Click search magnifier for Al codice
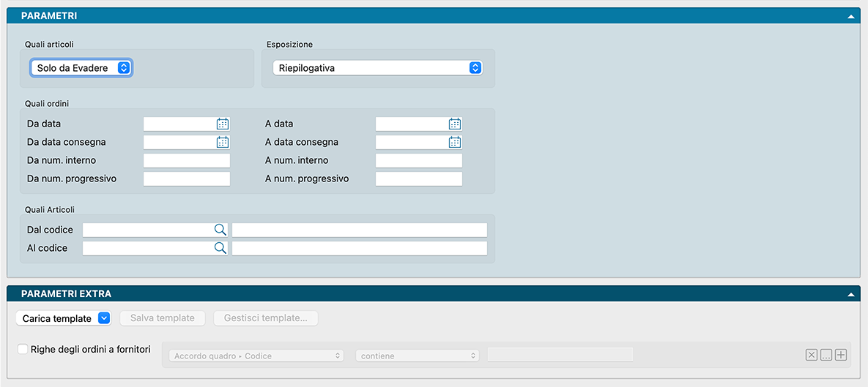This screenshot has width=868, height=387. tap(220, 248)
